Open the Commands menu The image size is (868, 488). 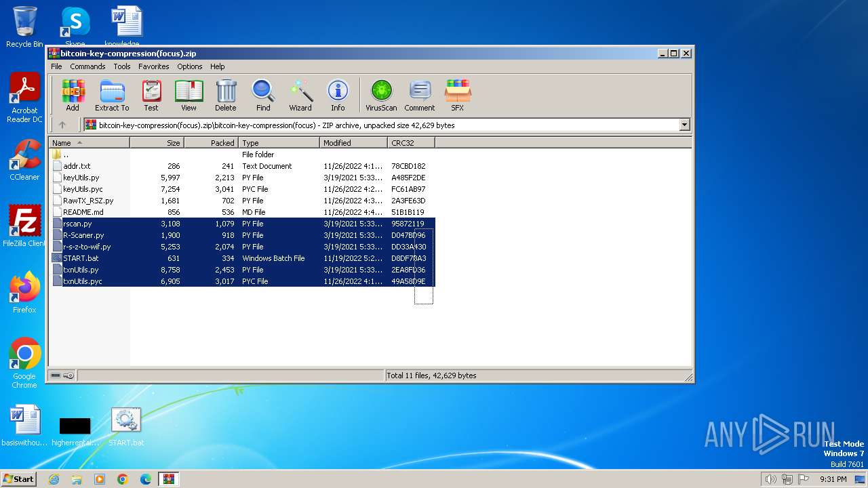pos(87,66)
